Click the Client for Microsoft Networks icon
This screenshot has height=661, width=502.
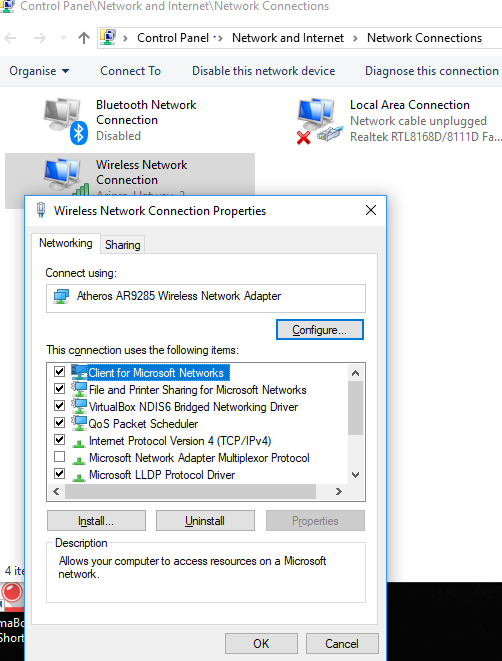pos(79,372)
